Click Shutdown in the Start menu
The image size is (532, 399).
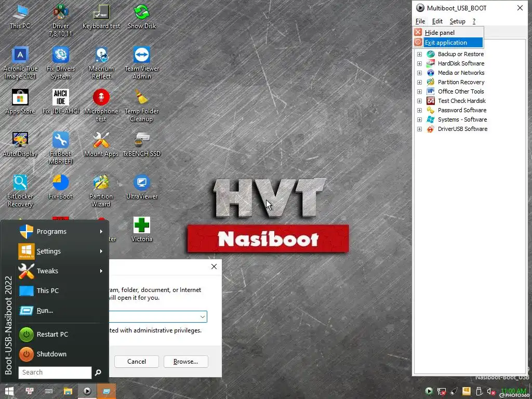pyautogui.click(x=61, y=354)
